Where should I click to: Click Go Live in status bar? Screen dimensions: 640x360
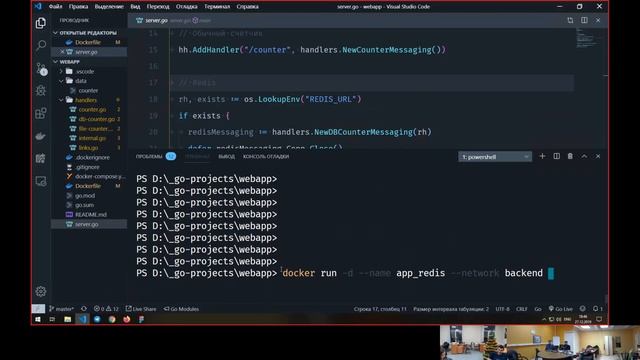coord(560,309)
